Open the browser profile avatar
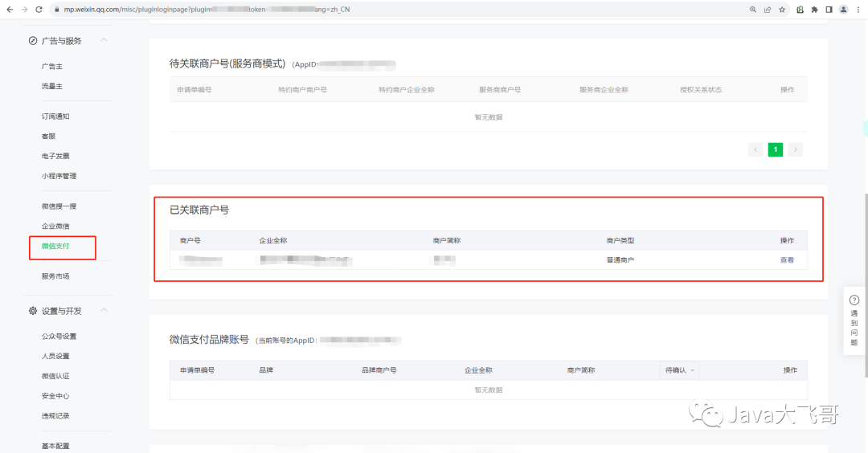 [843, 10]
